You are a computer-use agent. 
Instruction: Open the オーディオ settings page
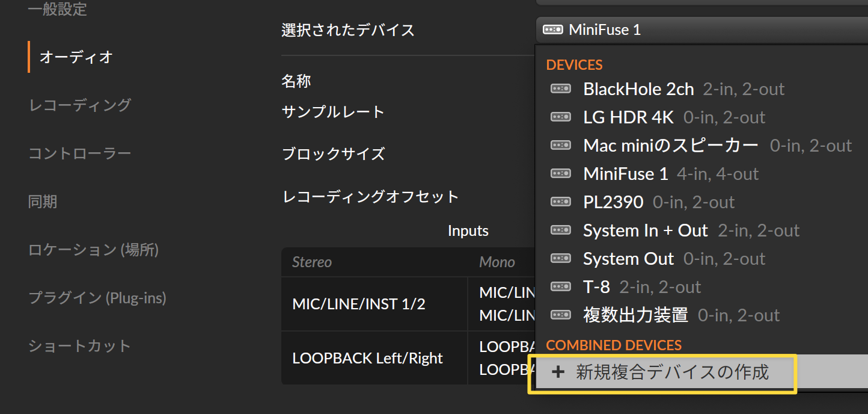(76, 57)
